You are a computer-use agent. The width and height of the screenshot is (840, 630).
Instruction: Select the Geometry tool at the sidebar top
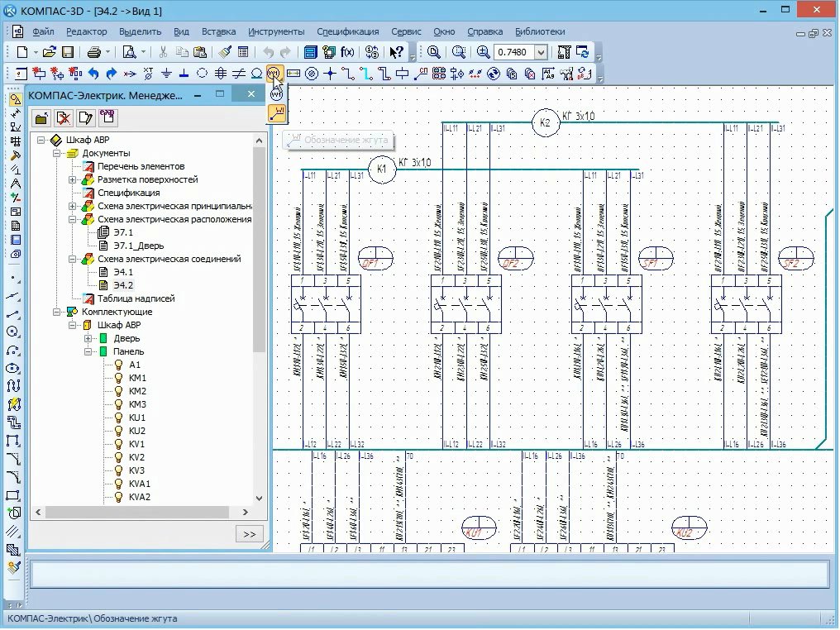coord(14,98)
